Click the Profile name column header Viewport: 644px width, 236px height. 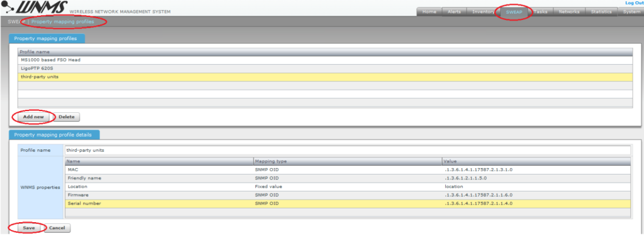coord(325,52)
